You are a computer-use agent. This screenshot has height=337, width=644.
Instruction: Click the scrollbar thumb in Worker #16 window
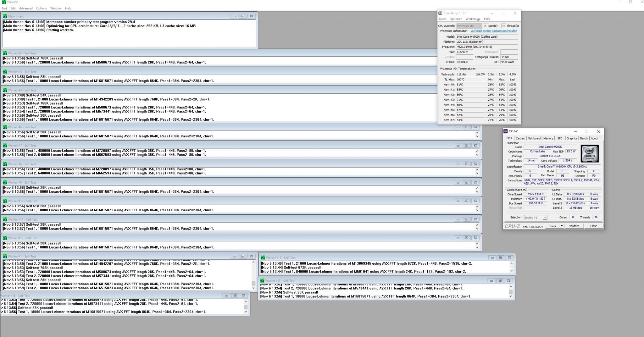pyautogui.click(x=246, y=307)
